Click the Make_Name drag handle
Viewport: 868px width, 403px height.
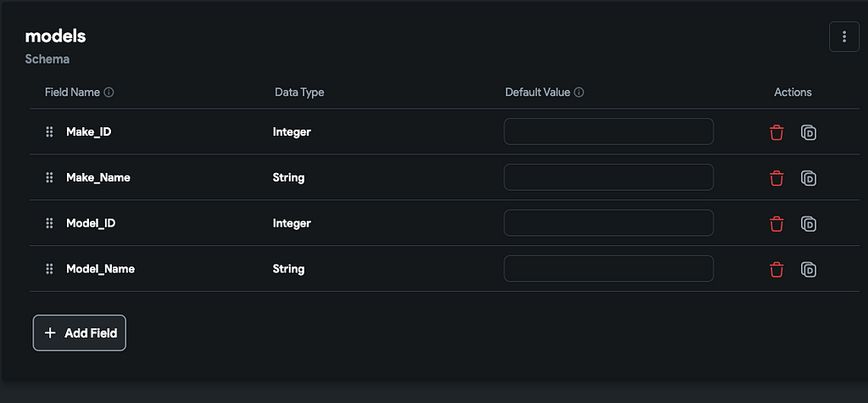(49, 178)
